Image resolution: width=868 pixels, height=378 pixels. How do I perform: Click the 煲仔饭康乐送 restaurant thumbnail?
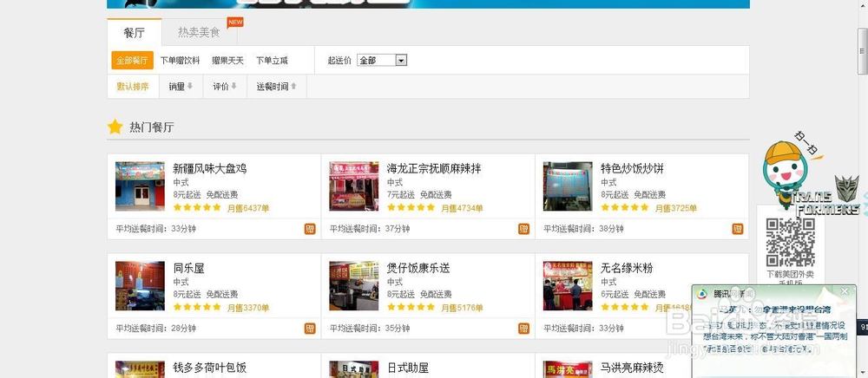click(354, 286)
